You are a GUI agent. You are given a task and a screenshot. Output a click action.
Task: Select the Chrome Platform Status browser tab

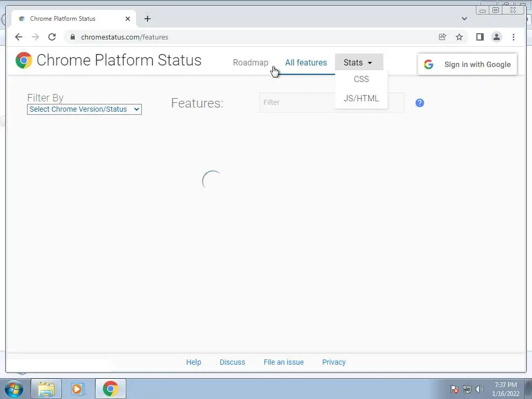coord(74,19)
